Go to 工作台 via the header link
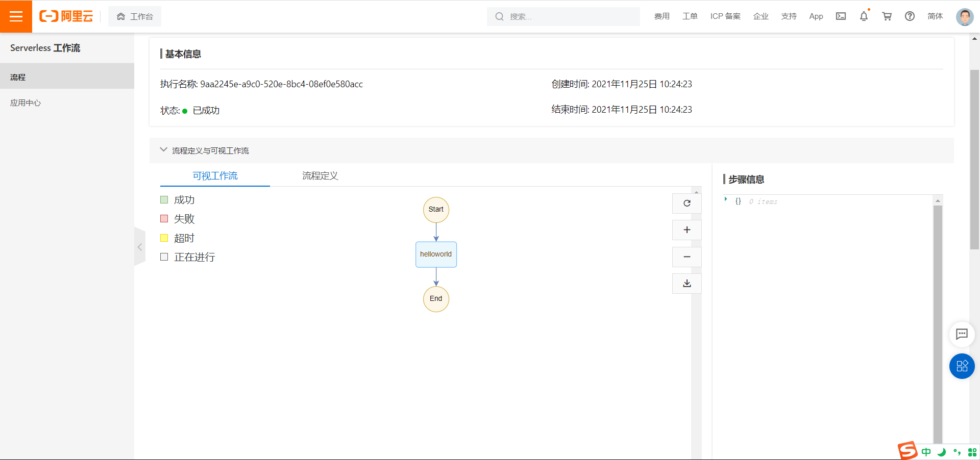This screenshot has width=980, height=460. 135,16
